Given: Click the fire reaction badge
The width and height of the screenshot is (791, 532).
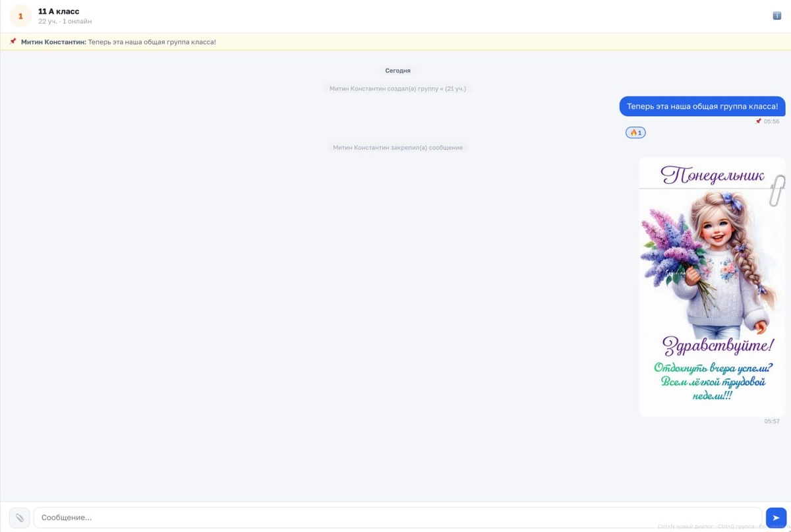Looking at the screenshot, I should click(x=635, y=133).
